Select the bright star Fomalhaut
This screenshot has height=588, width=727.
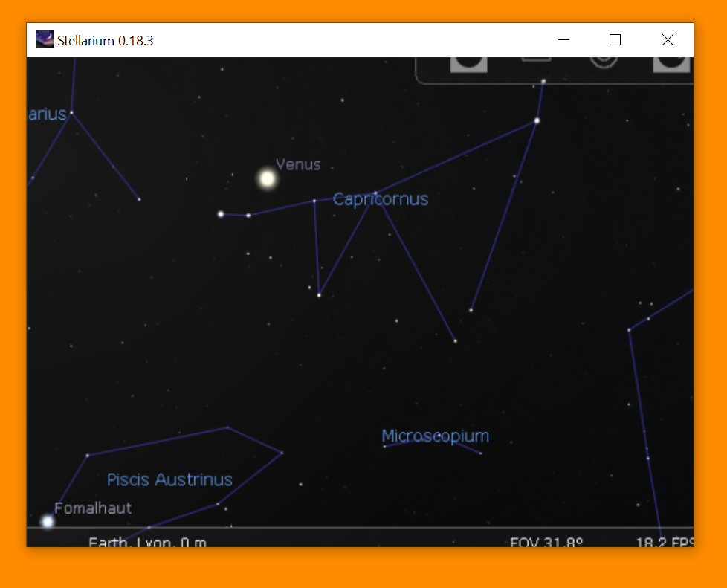[48, 521]
